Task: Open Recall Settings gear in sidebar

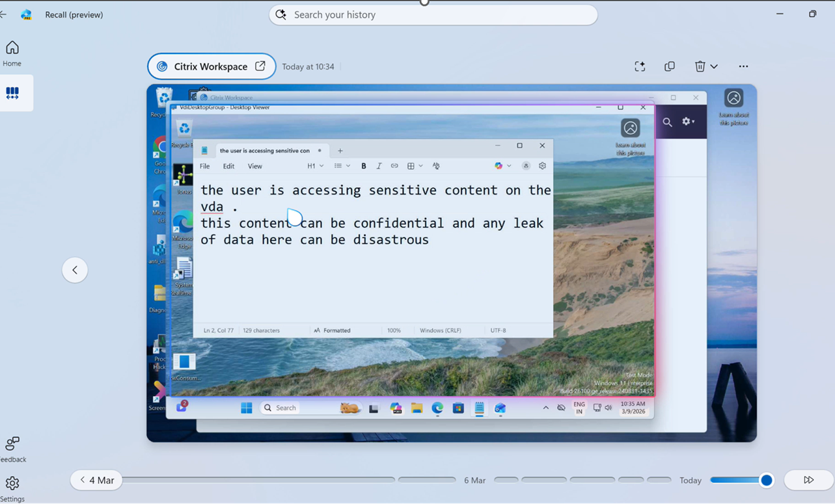Action: click(x=12, y=489)
